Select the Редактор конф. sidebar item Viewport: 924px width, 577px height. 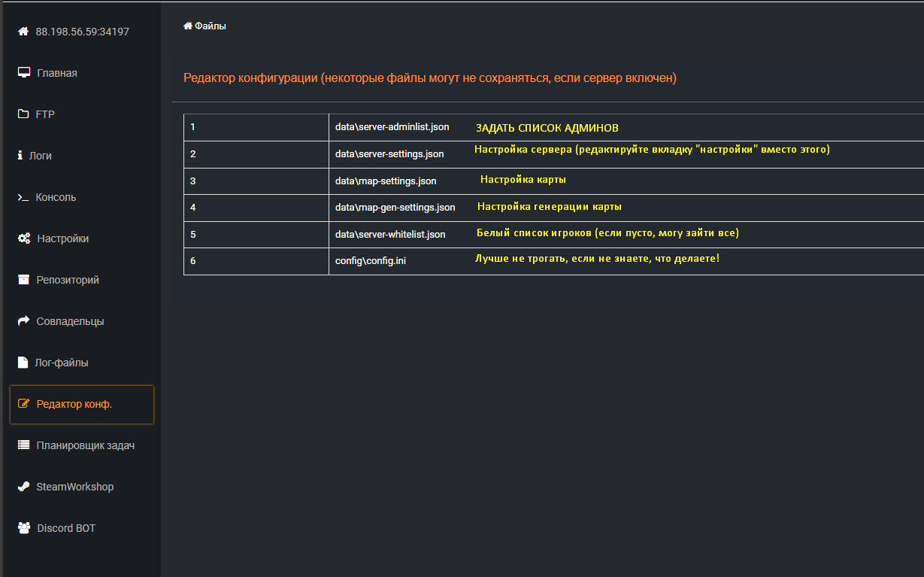point(74,404)
